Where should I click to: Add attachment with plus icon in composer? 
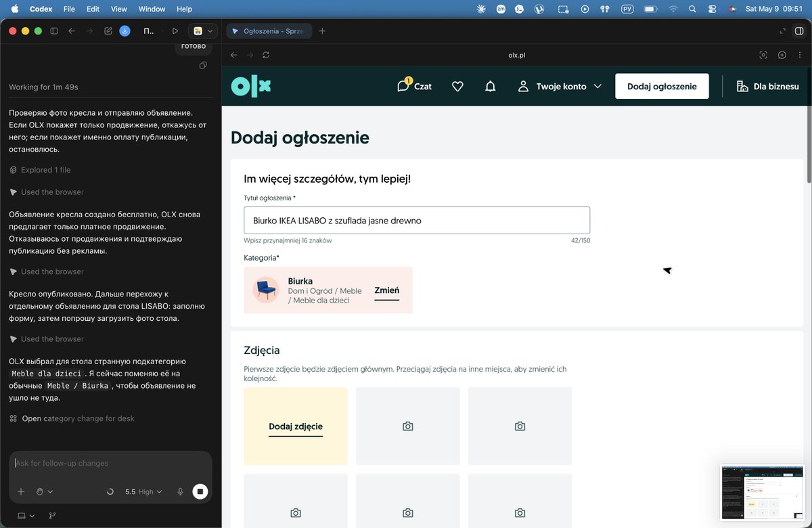coord(21,491)
